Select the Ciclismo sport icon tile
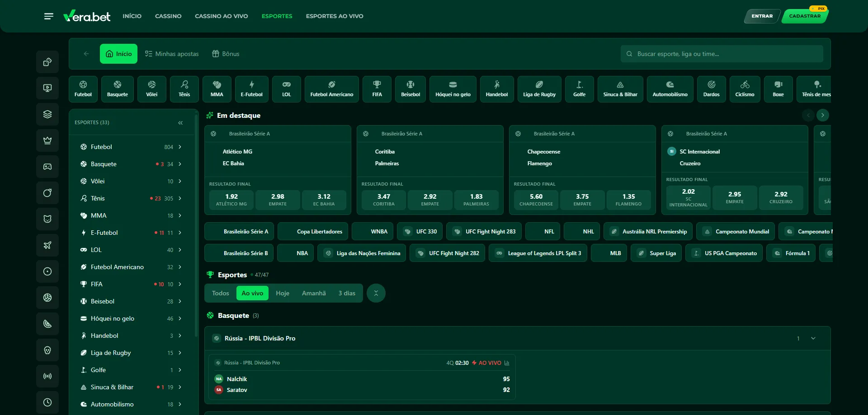 click(745, 89)
